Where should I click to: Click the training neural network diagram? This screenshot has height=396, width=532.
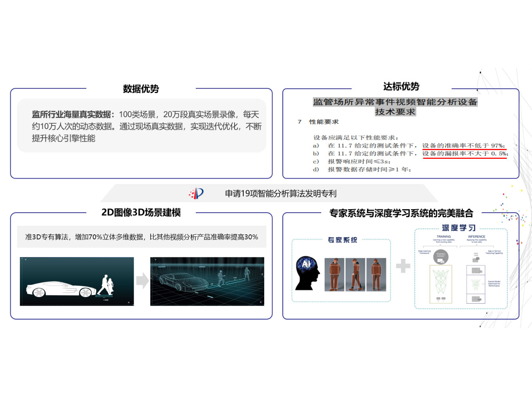click(441, 284)
